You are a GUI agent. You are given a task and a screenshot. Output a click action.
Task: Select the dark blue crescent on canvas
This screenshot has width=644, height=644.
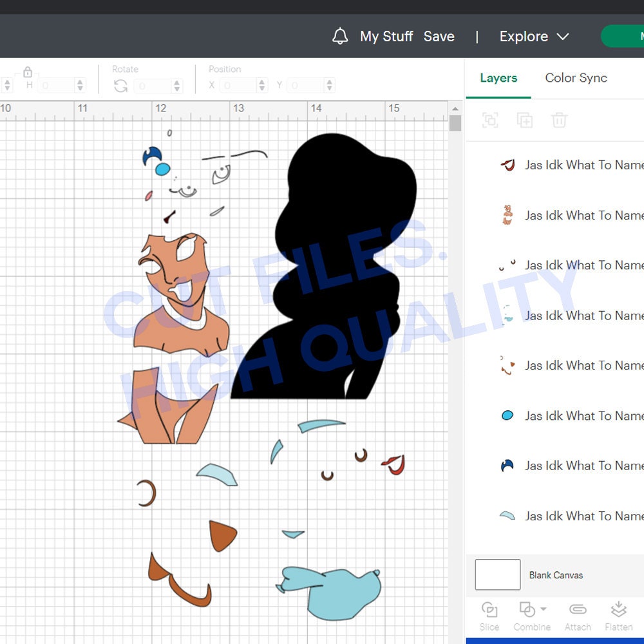152,156
